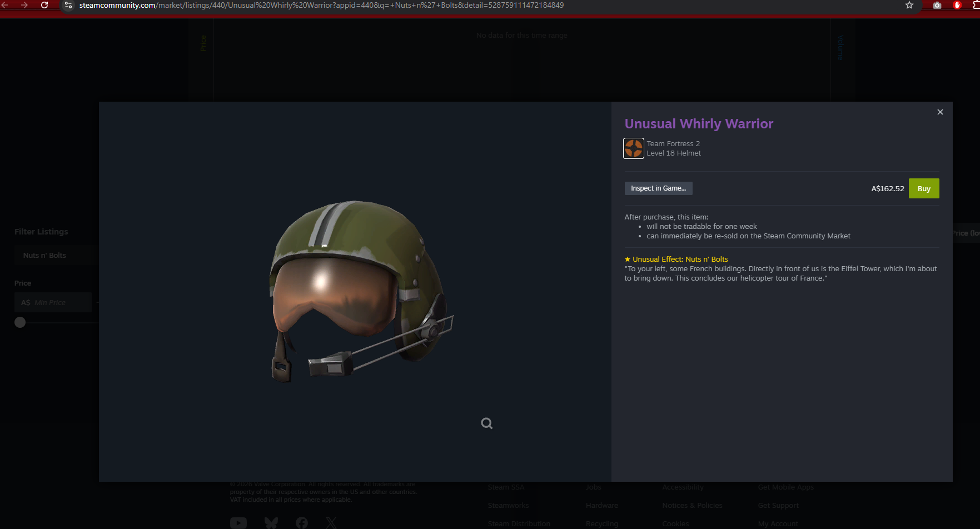The height and width of the screenshot is (529, 980).
Task: Open the Steam SSA footer link
Action: (506, 487)
